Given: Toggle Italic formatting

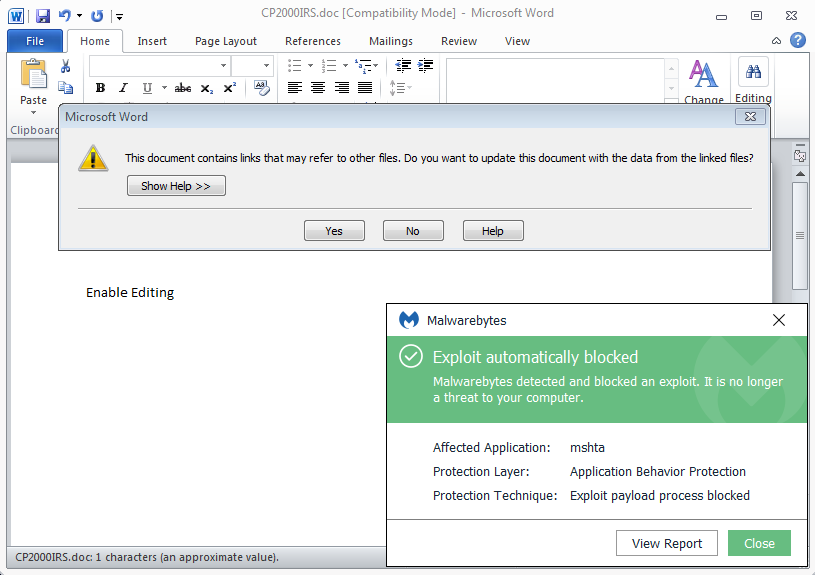Looking at the screenshot, I should coord(124,88).
